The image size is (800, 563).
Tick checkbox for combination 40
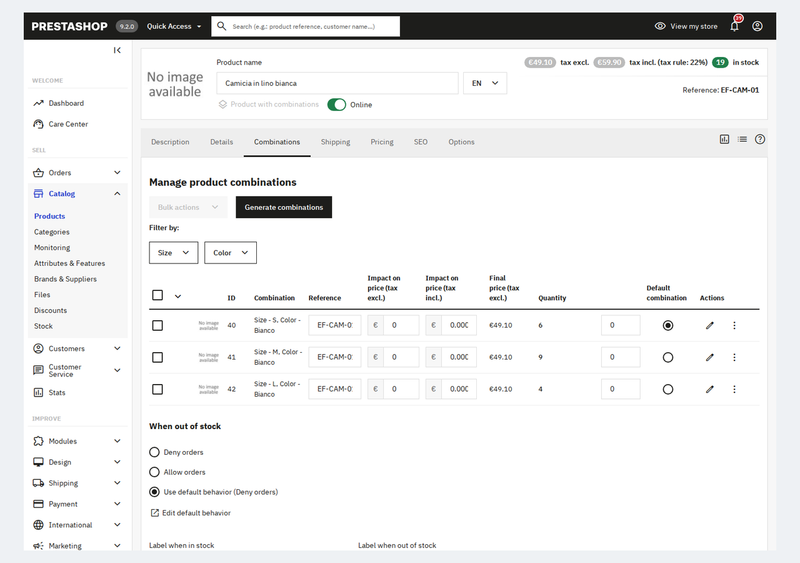pyautogui.click(x=158, y=326)
